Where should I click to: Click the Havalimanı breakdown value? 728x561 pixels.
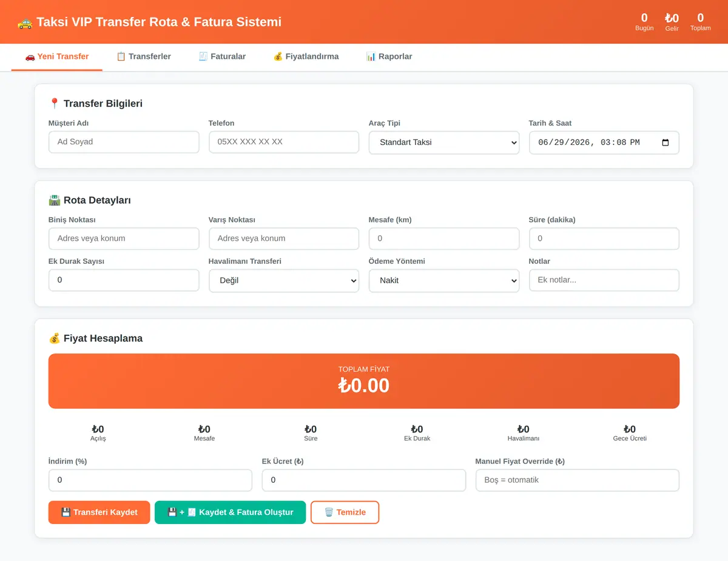point(524,429)
